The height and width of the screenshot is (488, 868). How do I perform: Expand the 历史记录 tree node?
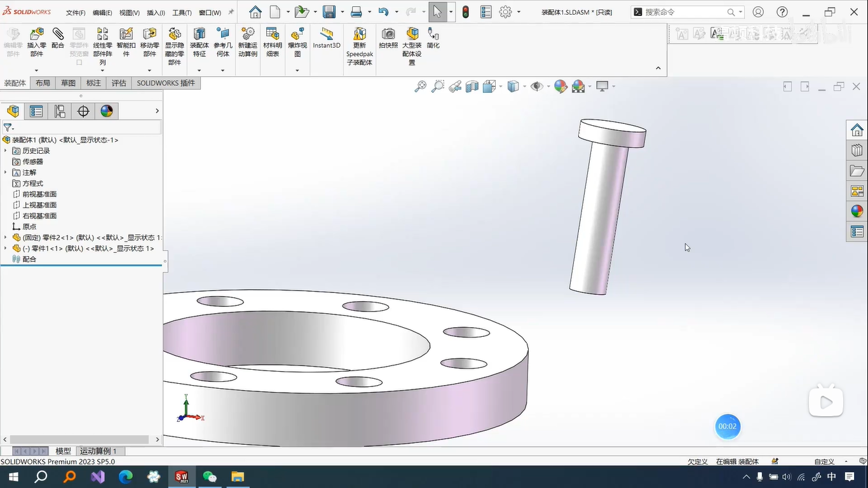(6, 151)
